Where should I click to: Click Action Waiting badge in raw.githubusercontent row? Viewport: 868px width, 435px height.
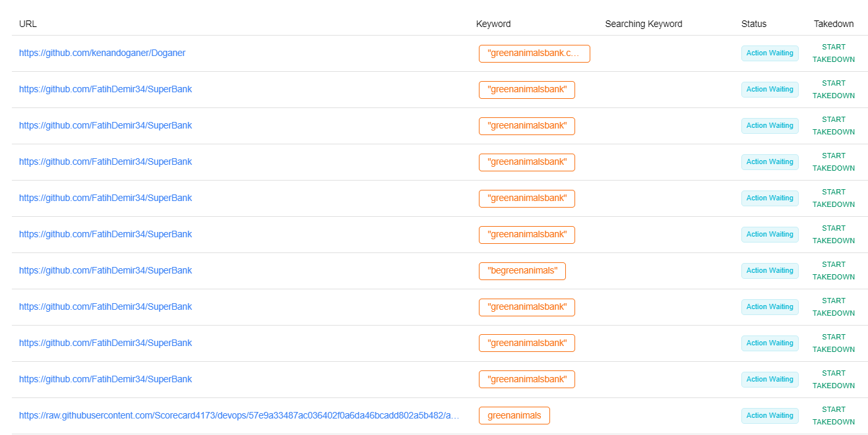770,416
